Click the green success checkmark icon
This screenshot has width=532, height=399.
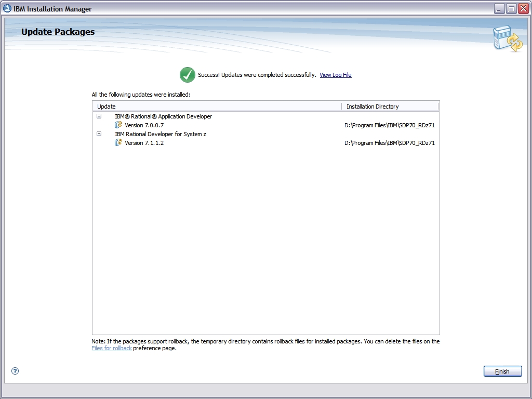click(x=187, y=75)
